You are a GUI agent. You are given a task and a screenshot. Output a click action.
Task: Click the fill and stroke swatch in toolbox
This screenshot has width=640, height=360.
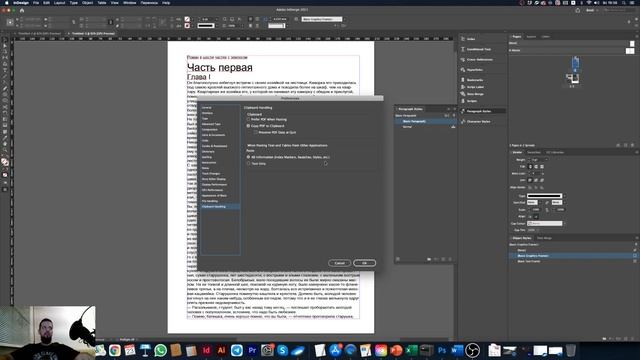tap(5, 162)
